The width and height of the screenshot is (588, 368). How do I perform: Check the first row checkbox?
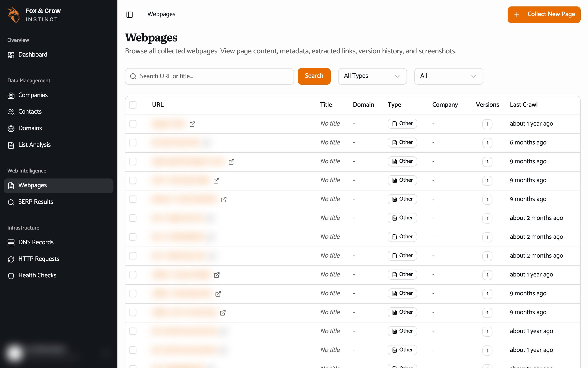[x=133, y=124]
